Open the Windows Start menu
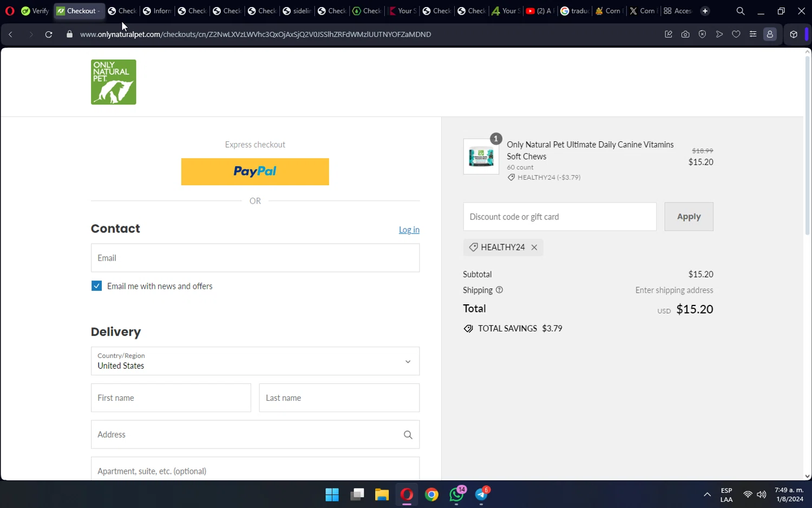The height and width of the screenshot is (508, 812). coord(332,494)
